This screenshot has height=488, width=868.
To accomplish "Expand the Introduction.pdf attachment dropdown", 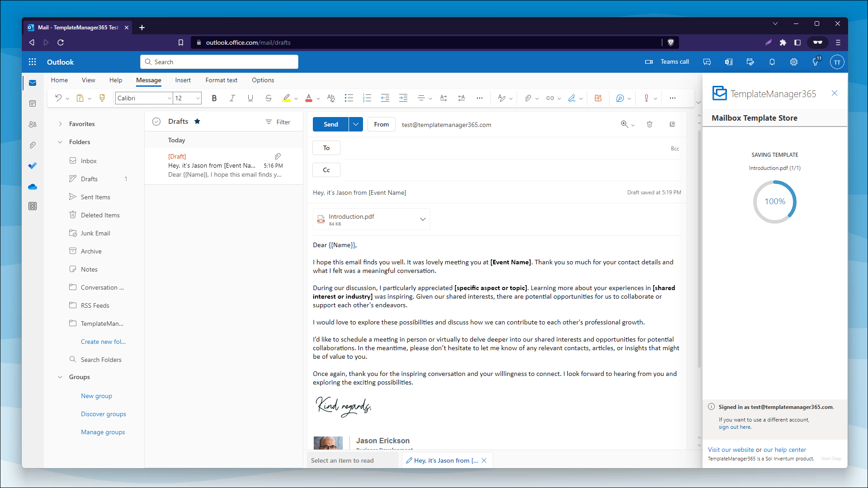I will [423, 219].
